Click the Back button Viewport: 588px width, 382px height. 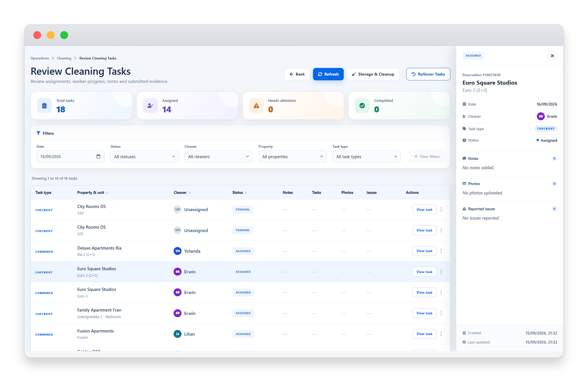point(297,74)
